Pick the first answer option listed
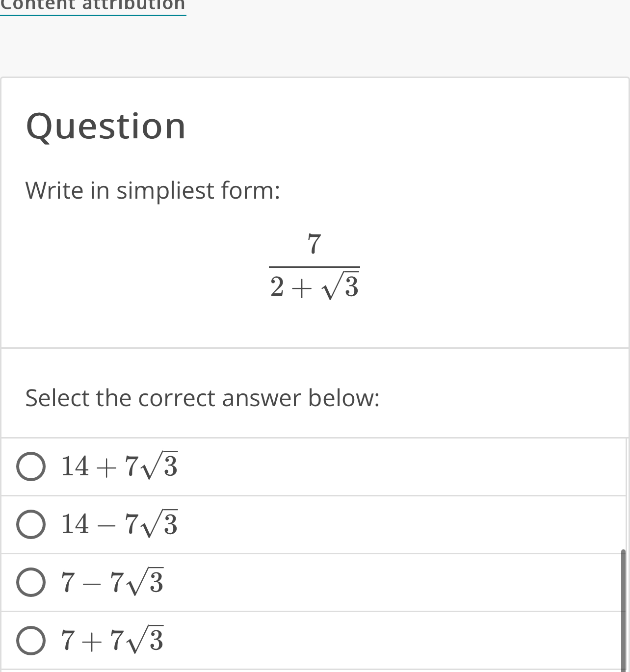Screen dimensions: 630x672 314,467
